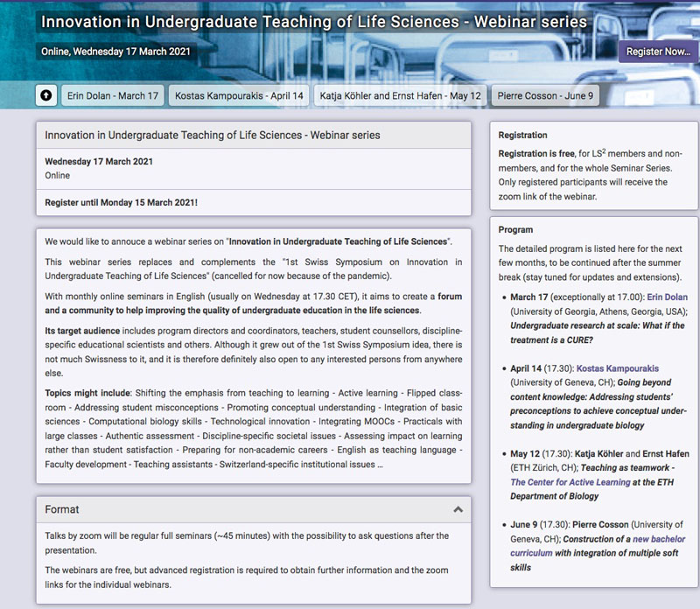
Task: Click 'Its target audience' bold text
Action: coord(82,331)
